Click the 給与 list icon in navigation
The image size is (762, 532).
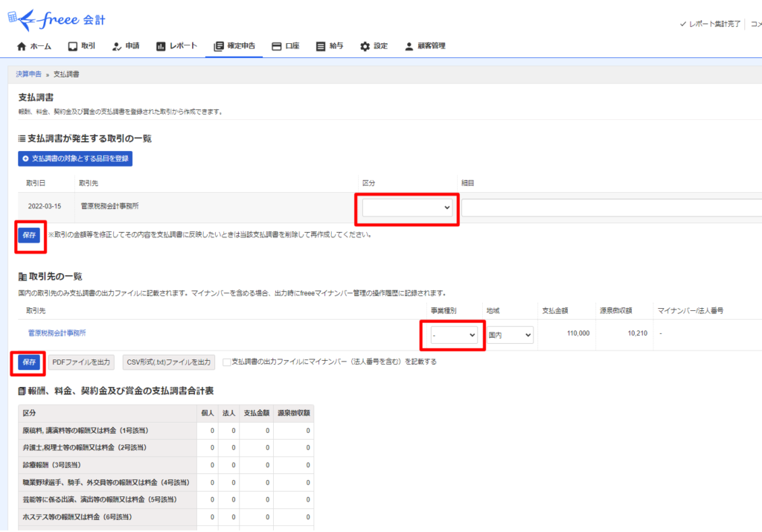coord(321,46)
